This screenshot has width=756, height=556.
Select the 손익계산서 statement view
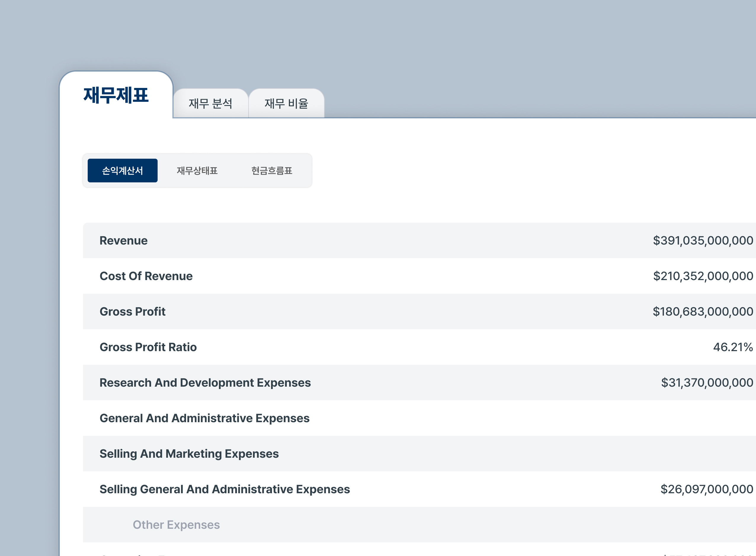coord(123,170)
